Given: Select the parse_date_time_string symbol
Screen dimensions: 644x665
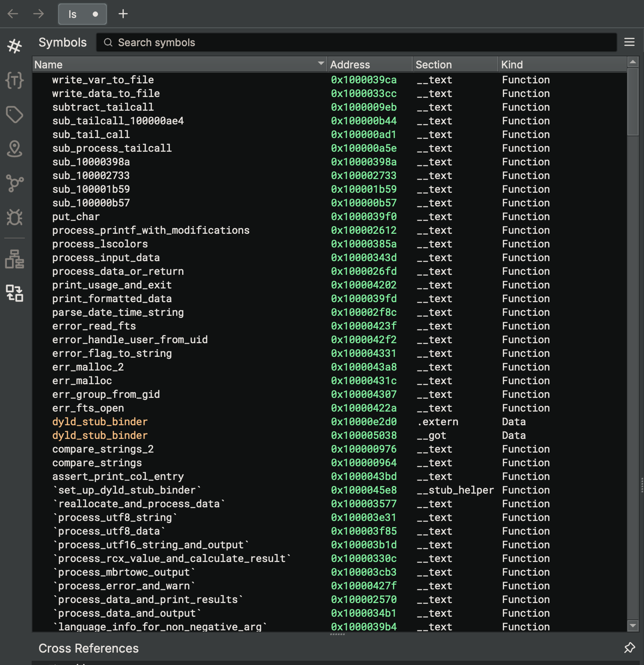Looking at the screenshot, I should pyautogui.click(x=118, y=312).
